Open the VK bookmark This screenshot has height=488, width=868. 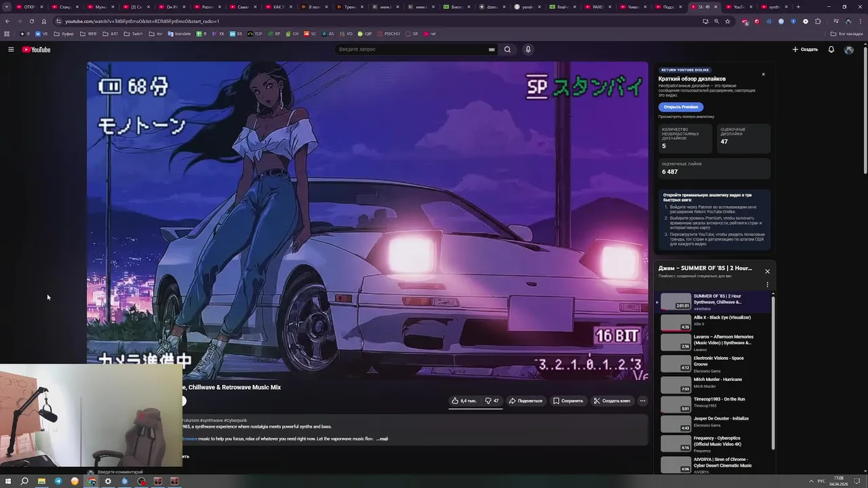pos(42,33)
